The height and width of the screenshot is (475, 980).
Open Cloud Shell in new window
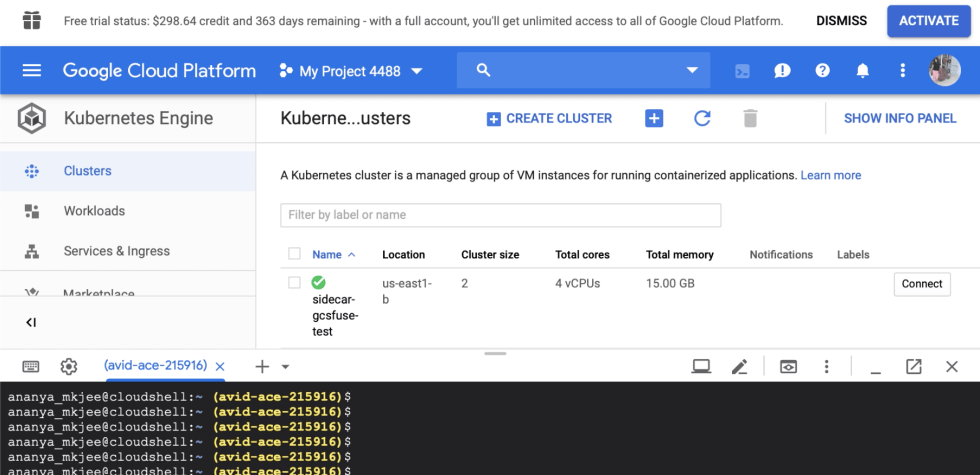(914, 367)
